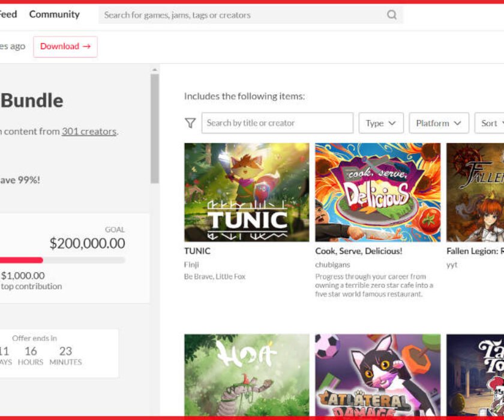
Task: Click the scrollbar up arrow in bundle panel
Action: click(155, 70)
